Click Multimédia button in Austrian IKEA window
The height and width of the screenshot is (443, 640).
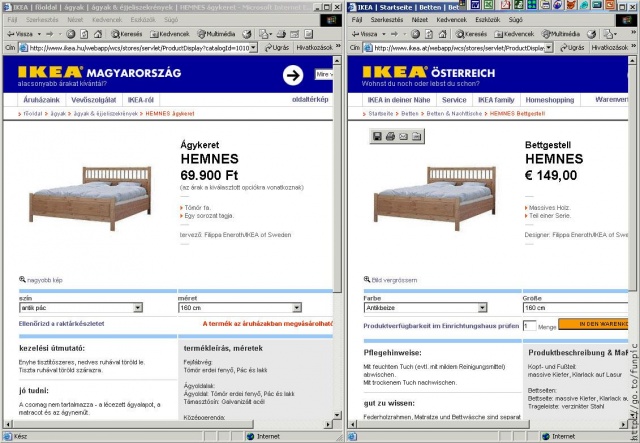coord(561,34)
